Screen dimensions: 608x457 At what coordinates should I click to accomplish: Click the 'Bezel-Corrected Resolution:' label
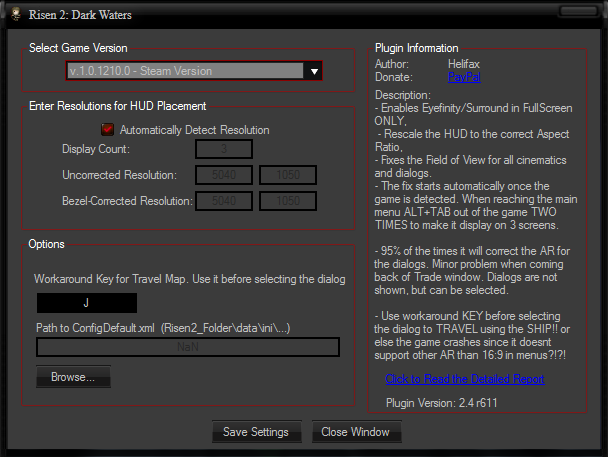point(128,201)
